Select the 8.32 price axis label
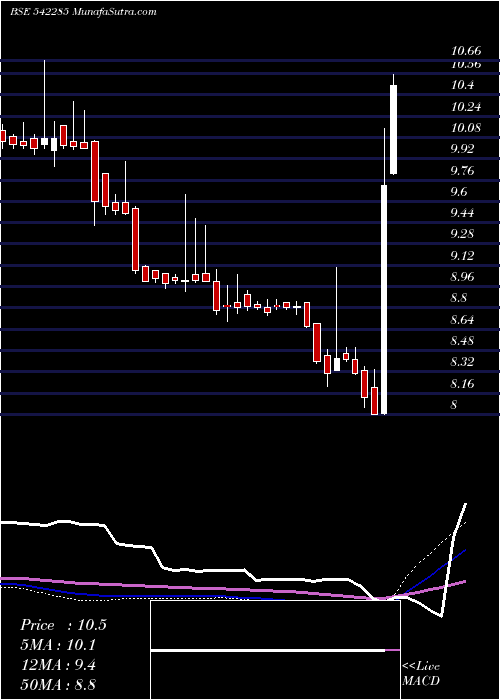The width and height of the screenshot is (500, 700). (x=463, y=362)
